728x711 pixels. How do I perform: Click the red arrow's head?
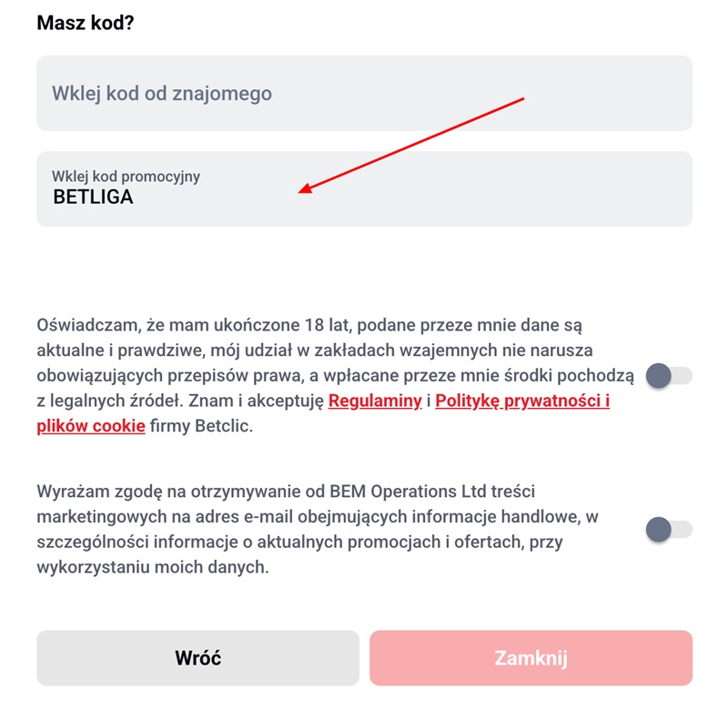(x=304, y=191)
